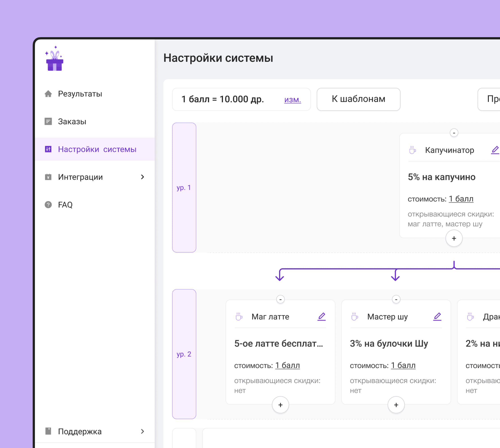The image size is (500, 448).
Task: Open the Заказы menu item
Action: 72,122
